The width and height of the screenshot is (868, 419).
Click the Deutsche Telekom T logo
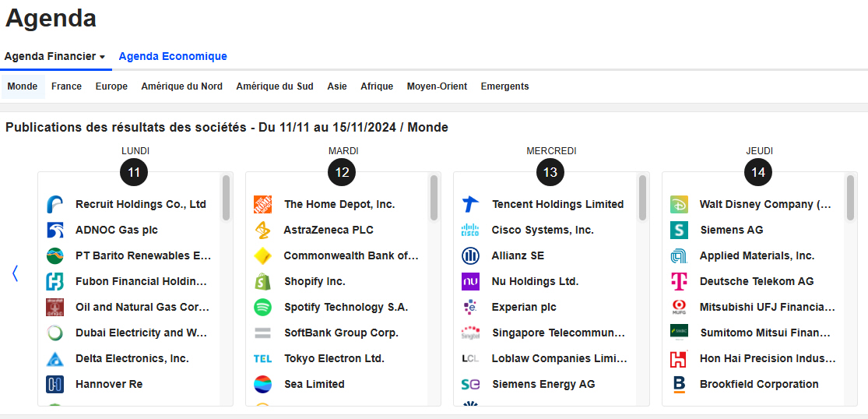[679, 282]
